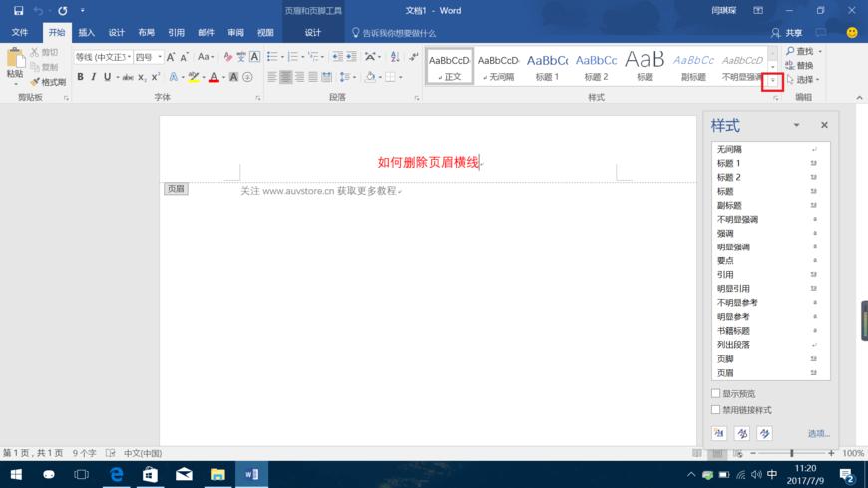The height and width of the screenshot is (488, 868).
Task: Switch to the 审阅 tab
Action: [x=235, y=33]
